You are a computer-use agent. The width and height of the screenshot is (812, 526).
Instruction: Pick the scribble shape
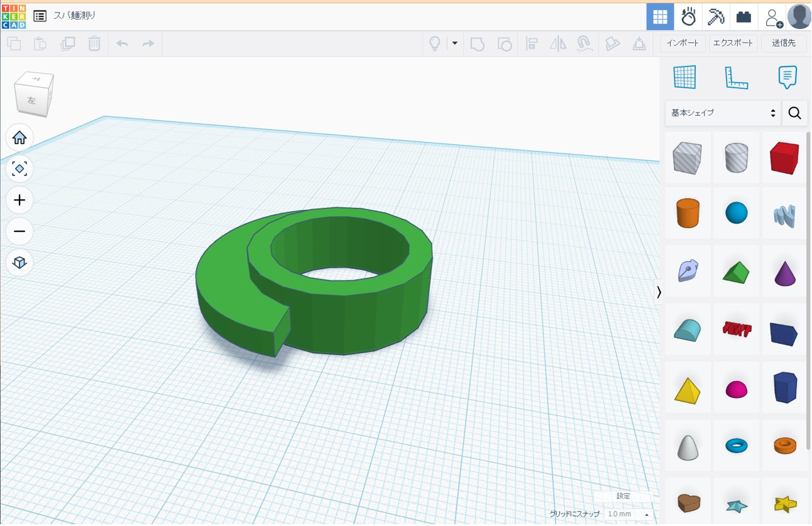784,215
